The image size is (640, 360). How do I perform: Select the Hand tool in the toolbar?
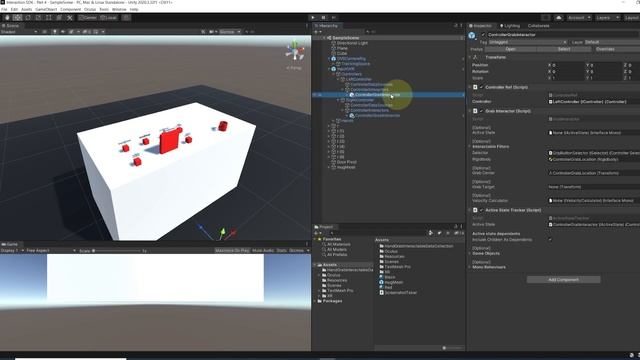[7, 18]
